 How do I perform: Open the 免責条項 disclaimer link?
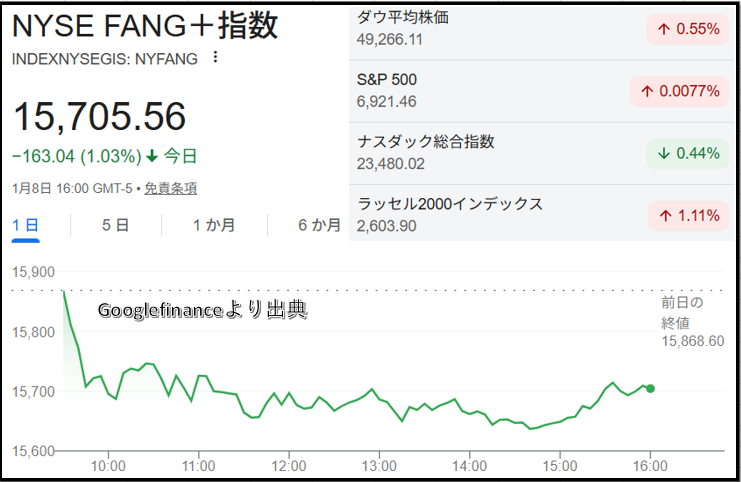[x=170, y=188]
